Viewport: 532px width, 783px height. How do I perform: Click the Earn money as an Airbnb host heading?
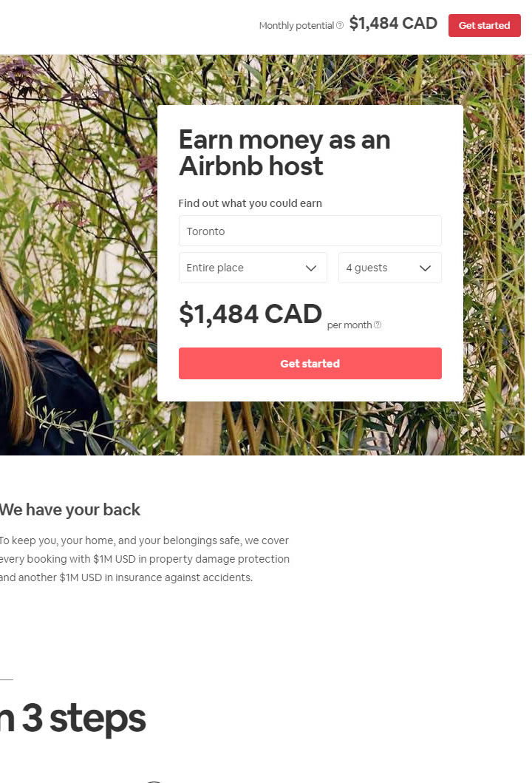[x=284, y=152]
